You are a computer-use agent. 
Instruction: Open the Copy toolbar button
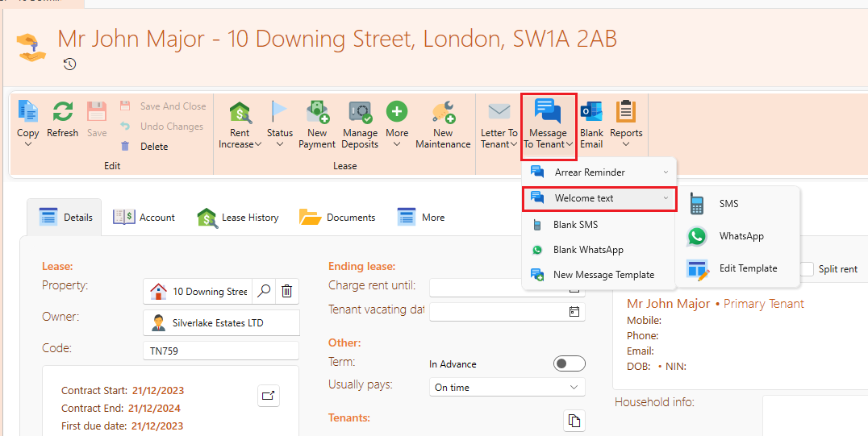pos(27,125)
